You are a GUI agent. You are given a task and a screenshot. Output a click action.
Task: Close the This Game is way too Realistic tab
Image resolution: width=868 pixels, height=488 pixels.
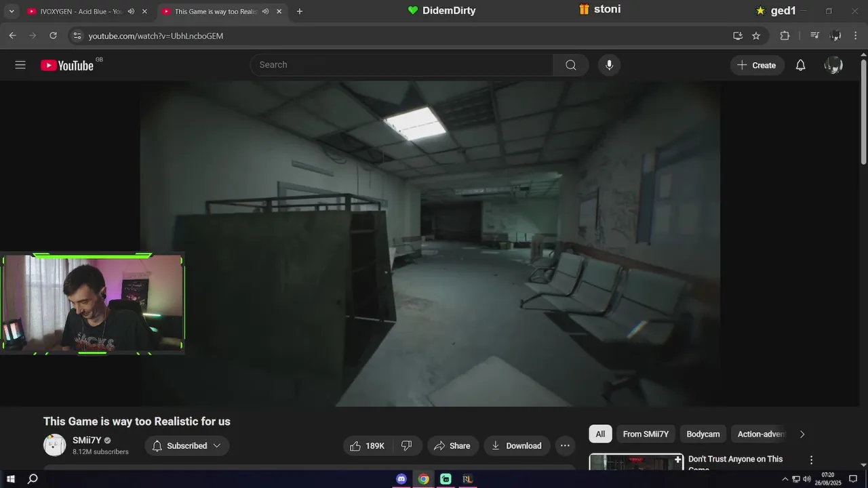(279, 12)
